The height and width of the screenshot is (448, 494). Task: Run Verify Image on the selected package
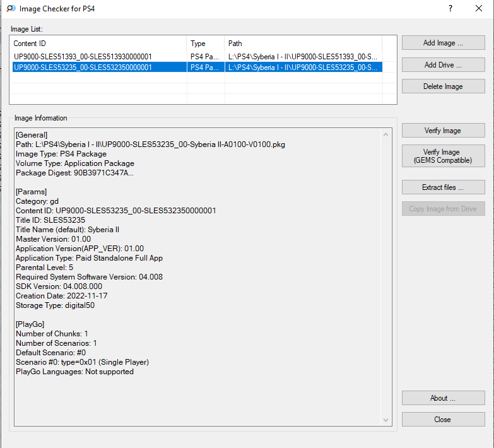pos(443,131)
